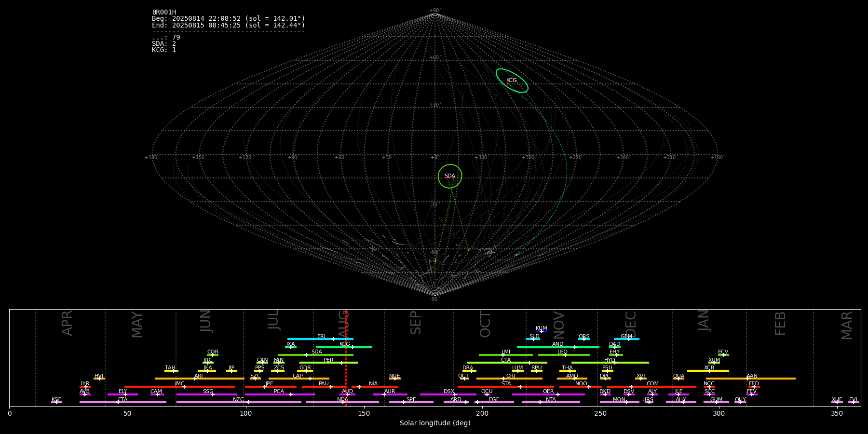This screenshot has width=868, height=434.
Task: Click the DSX label in timeline
Action: [449, 392]
